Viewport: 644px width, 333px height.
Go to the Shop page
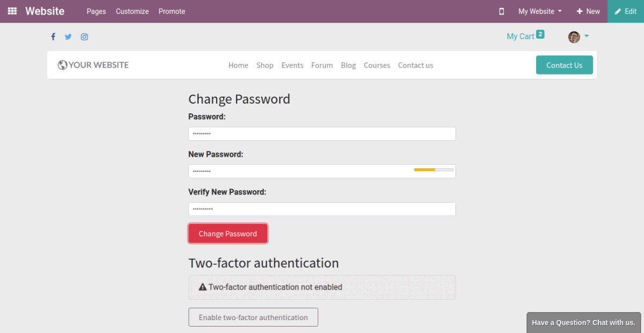(x=265, y=65)
